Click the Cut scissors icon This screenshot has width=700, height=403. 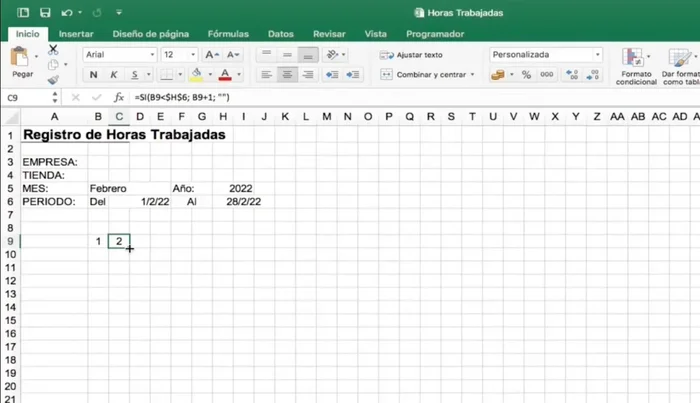point(53,49)
